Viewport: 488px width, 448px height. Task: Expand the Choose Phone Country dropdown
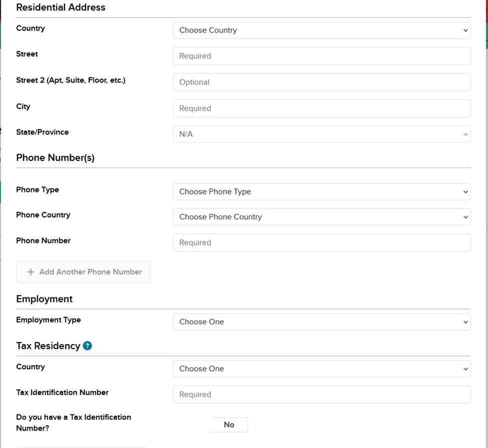(x=321, y=217)
